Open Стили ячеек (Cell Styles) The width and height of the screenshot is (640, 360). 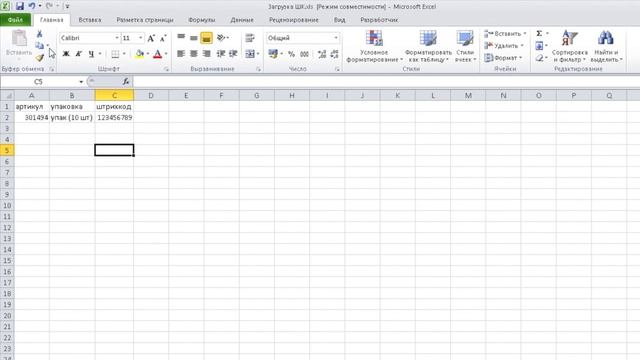point(465,46)
